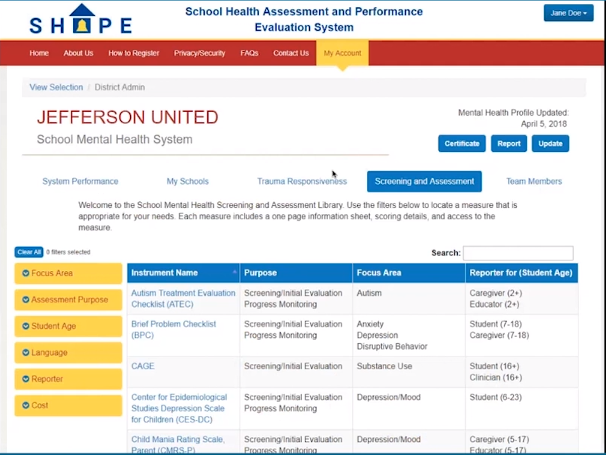This screenshot has width=606, height=455.
Task: Click the Language filter chevron icon
Action: (x=24, y=353)
